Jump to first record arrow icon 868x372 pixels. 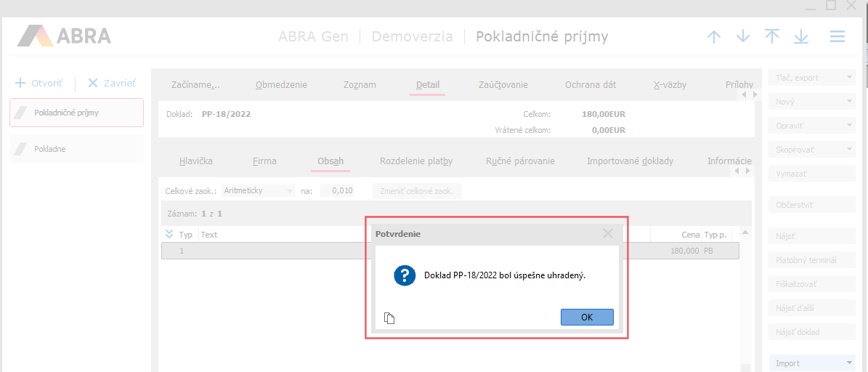coord(772,37)
